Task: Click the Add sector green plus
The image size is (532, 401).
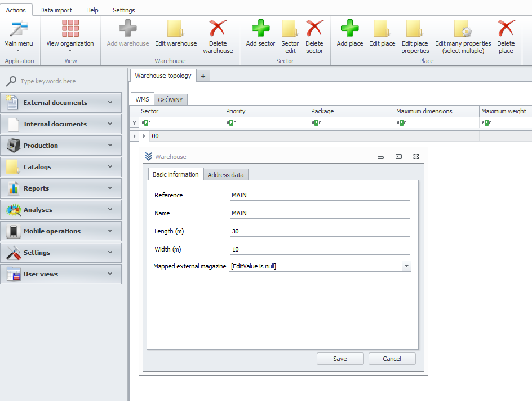Action: 260,28
